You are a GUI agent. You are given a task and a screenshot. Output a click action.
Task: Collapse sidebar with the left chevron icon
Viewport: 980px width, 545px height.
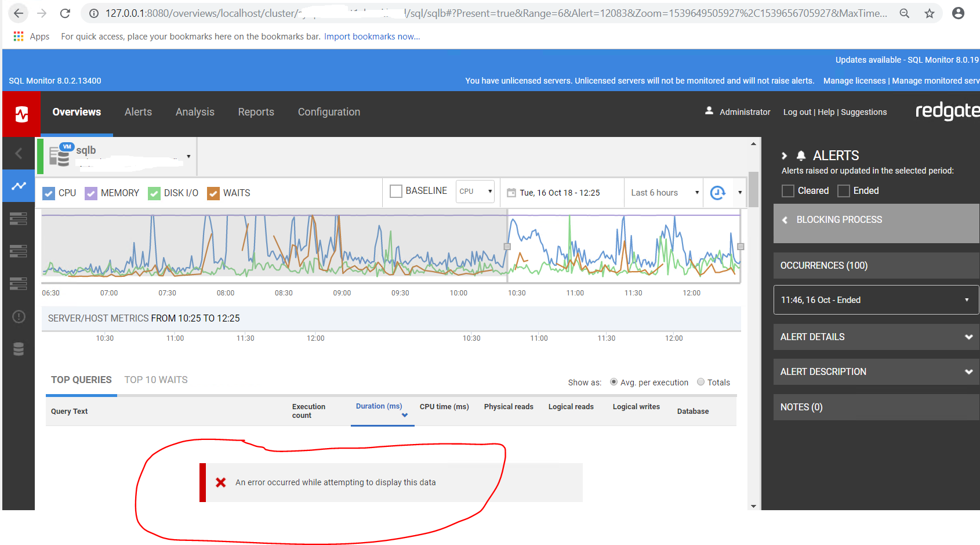pyautogui.click(x=19, y=153)
